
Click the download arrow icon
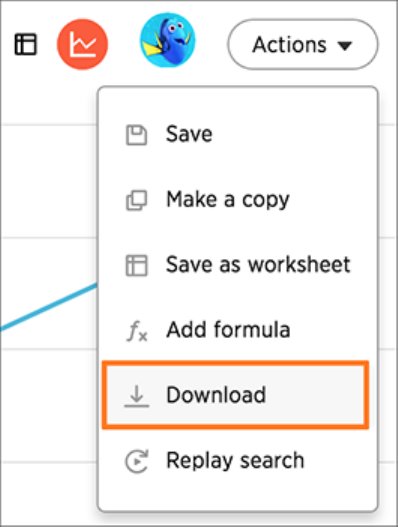pyautogui.click(x=136, y=396)
